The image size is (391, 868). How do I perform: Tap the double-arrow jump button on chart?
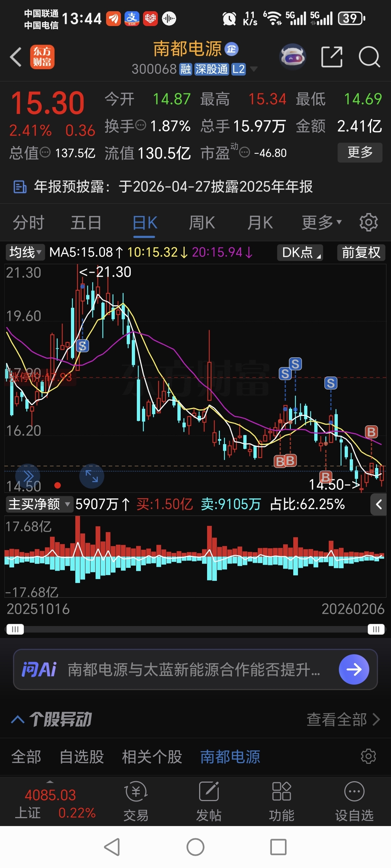pos(28,476)
